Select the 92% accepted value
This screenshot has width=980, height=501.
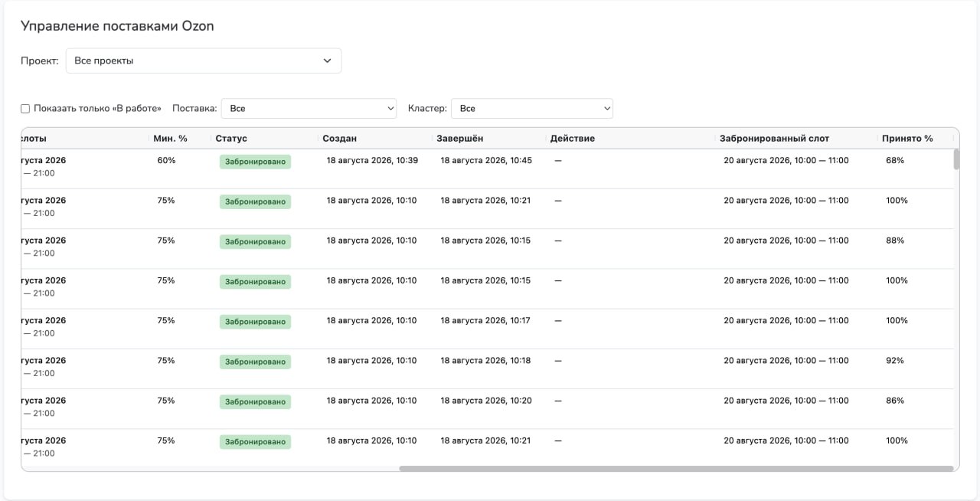tap(895, 360)
